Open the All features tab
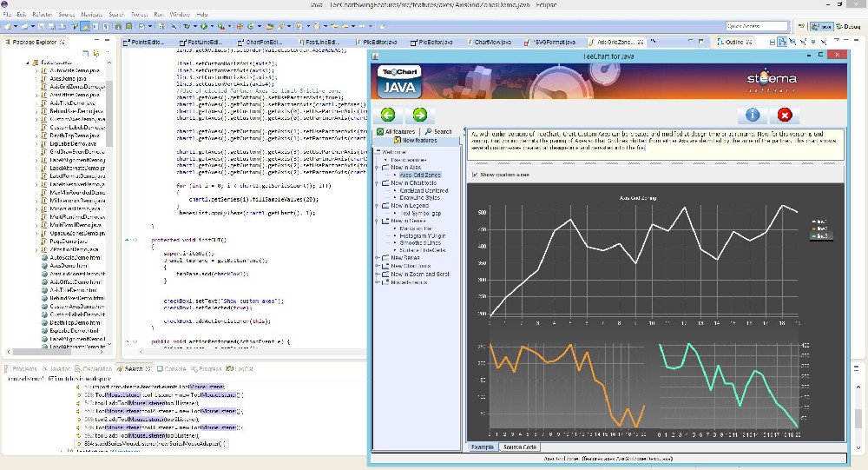Screen dimensions: 868x470 click(x=397, y=131)
